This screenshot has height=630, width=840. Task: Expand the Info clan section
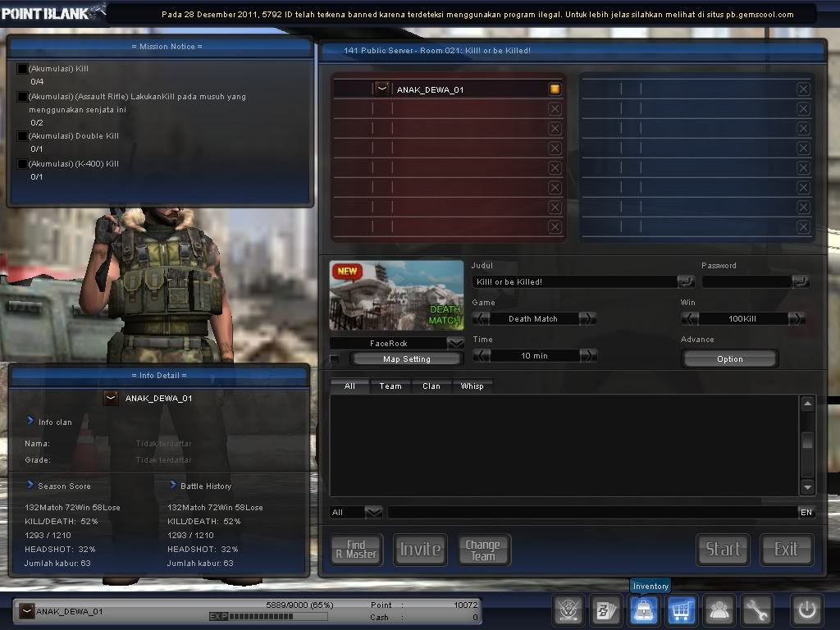tap(30, 421)
